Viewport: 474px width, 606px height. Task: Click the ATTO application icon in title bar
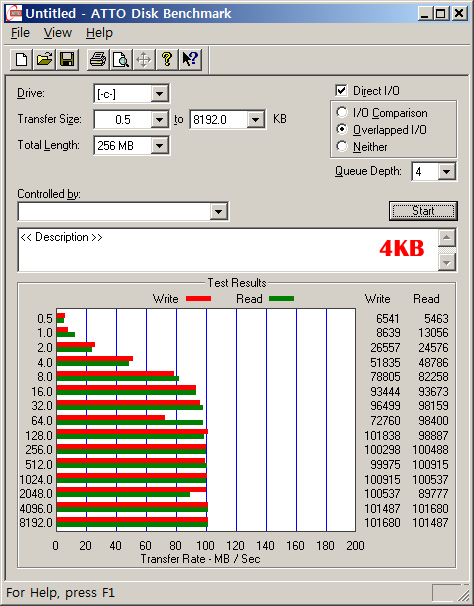pos(14,14)
